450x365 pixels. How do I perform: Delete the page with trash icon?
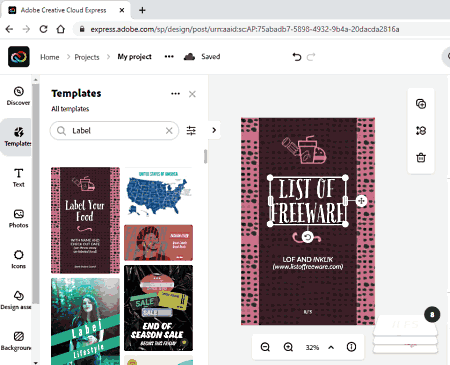(x=421, y=157)
